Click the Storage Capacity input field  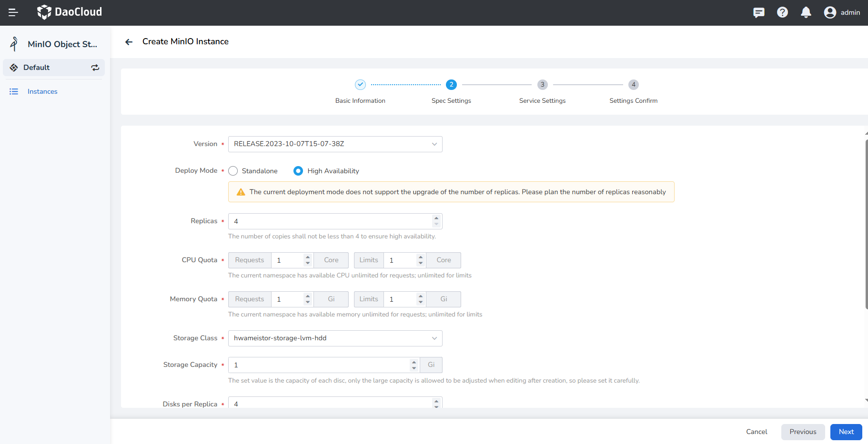coord(318,365)
